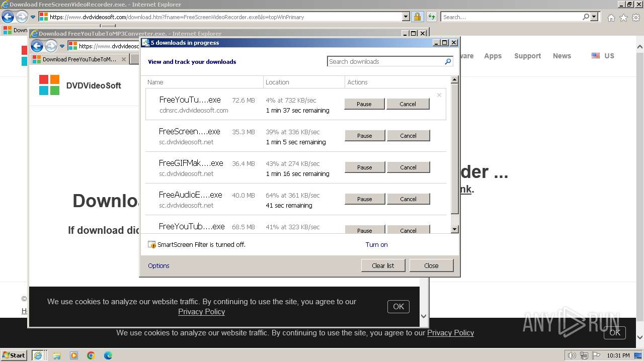Click the network tray icon
The height and width of the screenshot is (362, 644).
click(x=584, y=355)
